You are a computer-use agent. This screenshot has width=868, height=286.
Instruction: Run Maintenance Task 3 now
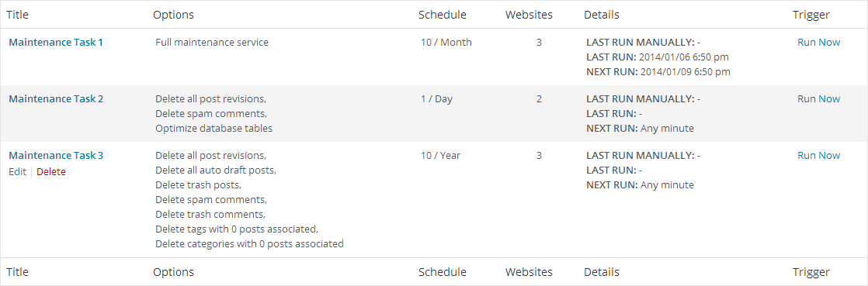[x=819, y=156]
